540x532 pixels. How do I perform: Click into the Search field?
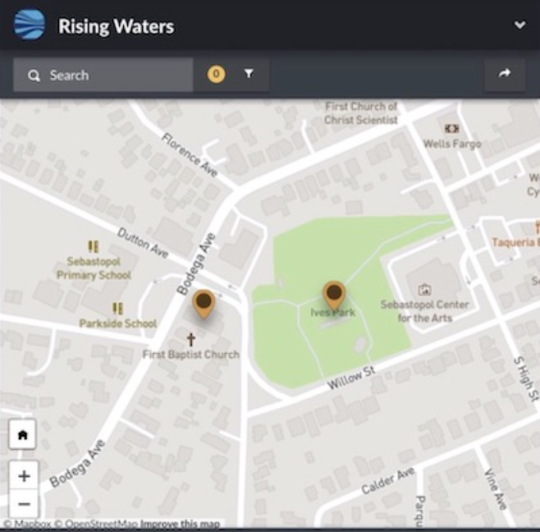click(103, 75)
